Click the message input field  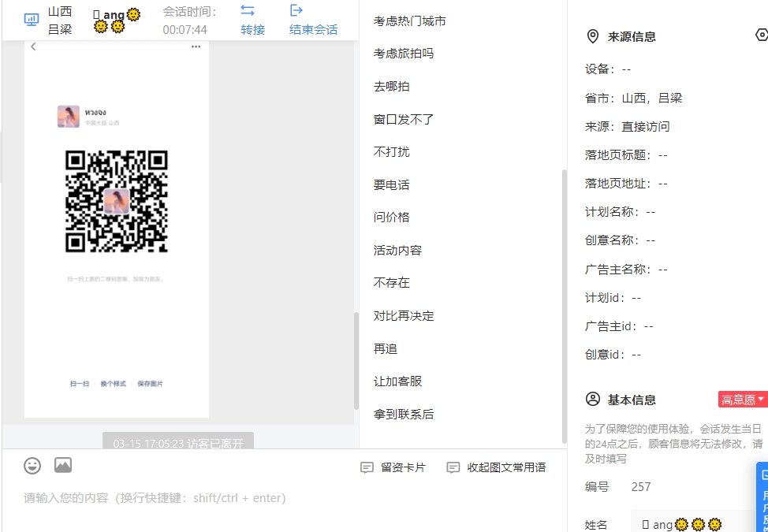(x=284, y=498)
